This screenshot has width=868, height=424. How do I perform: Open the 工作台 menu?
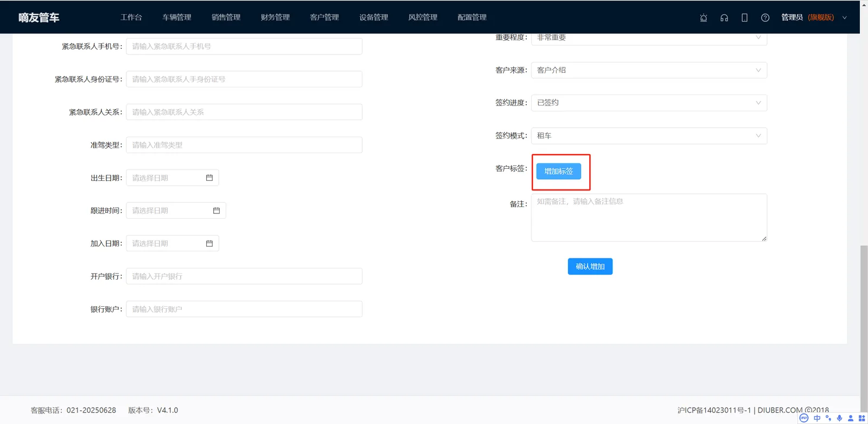pos(131,17)
